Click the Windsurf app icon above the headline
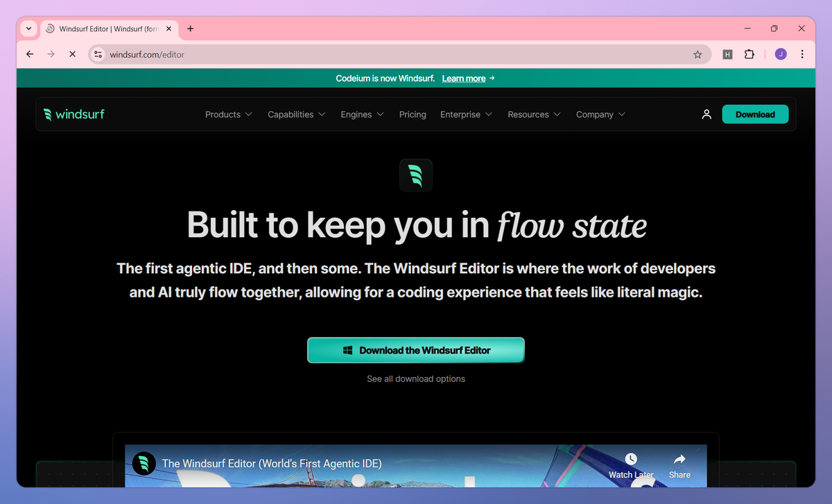Screen dimensions: 832x504 [416, 175]
